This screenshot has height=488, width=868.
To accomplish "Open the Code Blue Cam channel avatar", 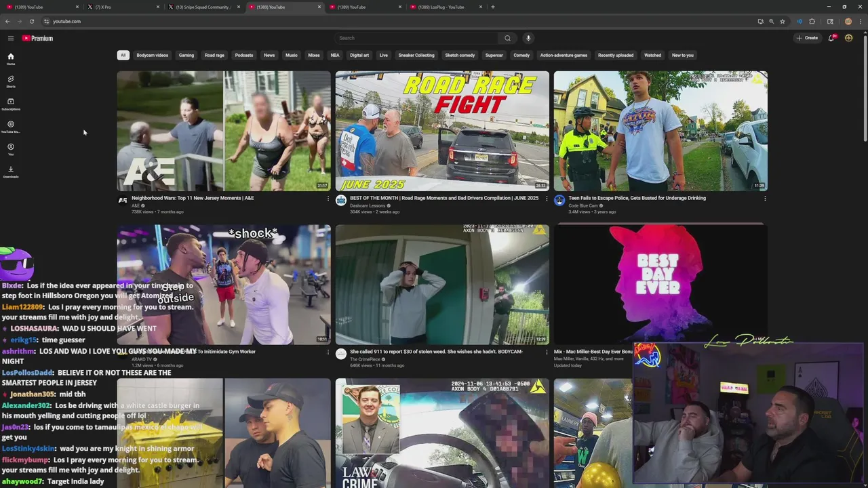I will coord(559,201).
